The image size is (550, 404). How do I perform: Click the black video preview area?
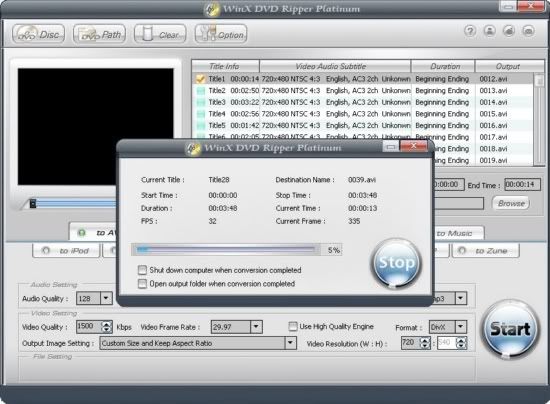pos(95,126)
